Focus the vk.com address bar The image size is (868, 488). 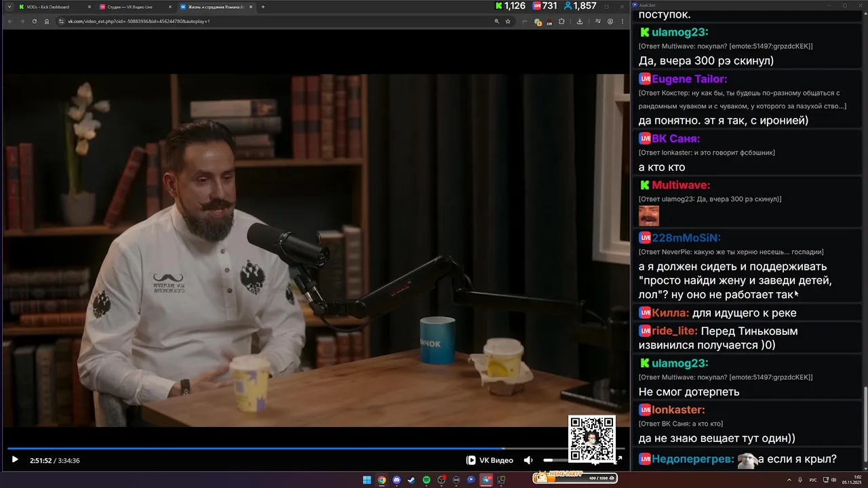point(271,21)
